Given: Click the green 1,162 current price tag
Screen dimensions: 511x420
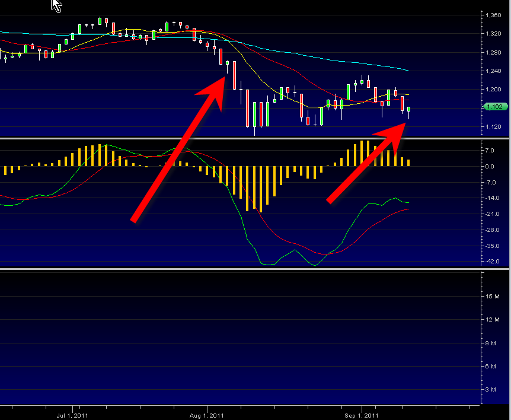Looking at the screenshot, I should (496, 107).
